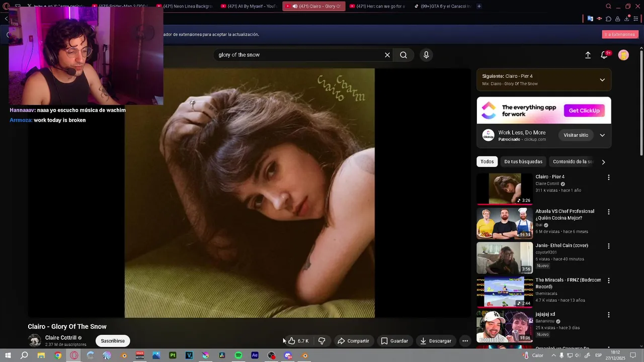Click Ir a Extensiones button
644x362 pixels.
pos(620,34)
